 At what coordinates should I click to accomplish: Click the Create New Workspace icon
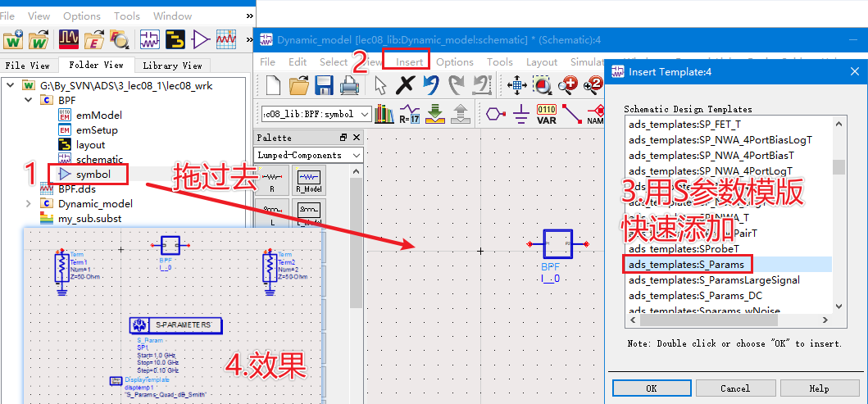13,40
